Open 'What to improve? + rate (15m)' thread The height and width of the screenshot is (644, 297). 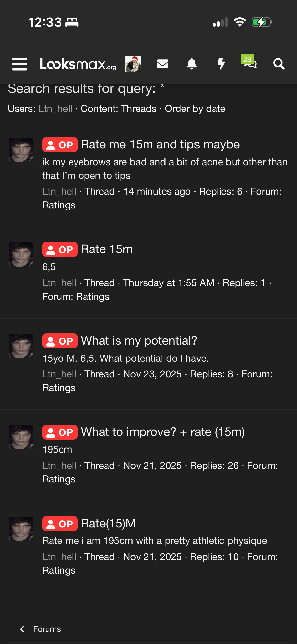[163, 432]
